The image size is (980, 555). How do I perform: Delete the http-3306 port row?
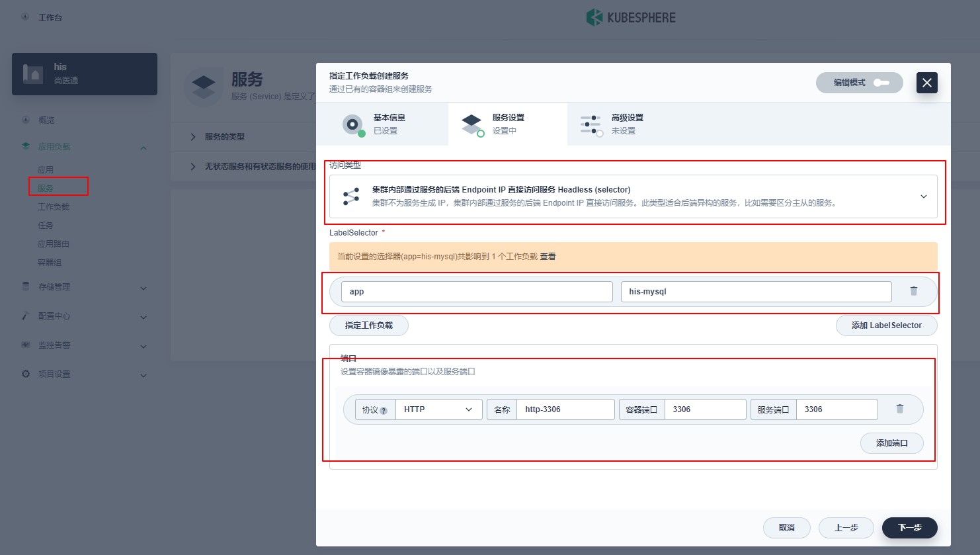click(x=899, y=409)
